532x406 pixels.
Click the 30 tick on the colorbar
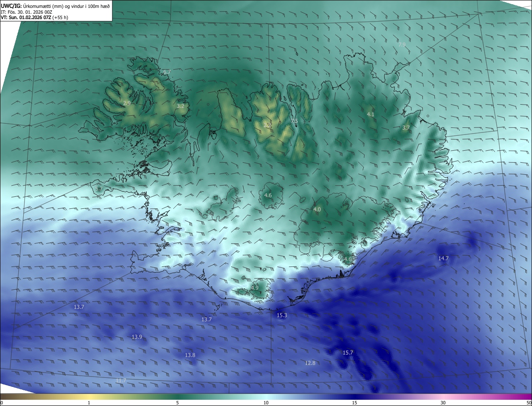(443, 403)
